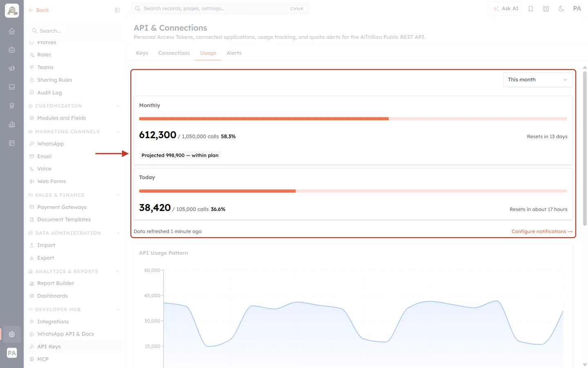Click the Ask AI button
Screen dimensions: 588x368
coord(506,9)
